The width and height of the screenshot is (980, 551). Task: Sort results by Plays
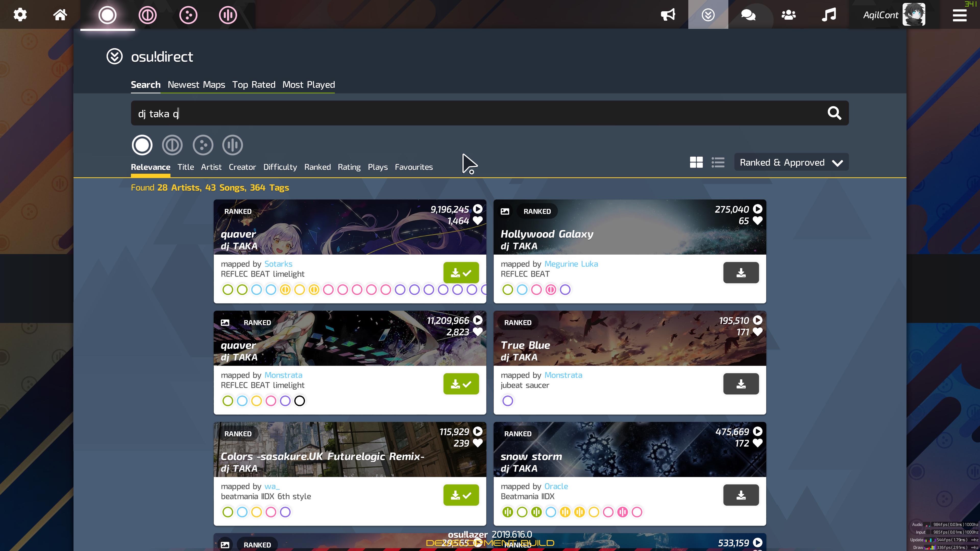(378, 167)
